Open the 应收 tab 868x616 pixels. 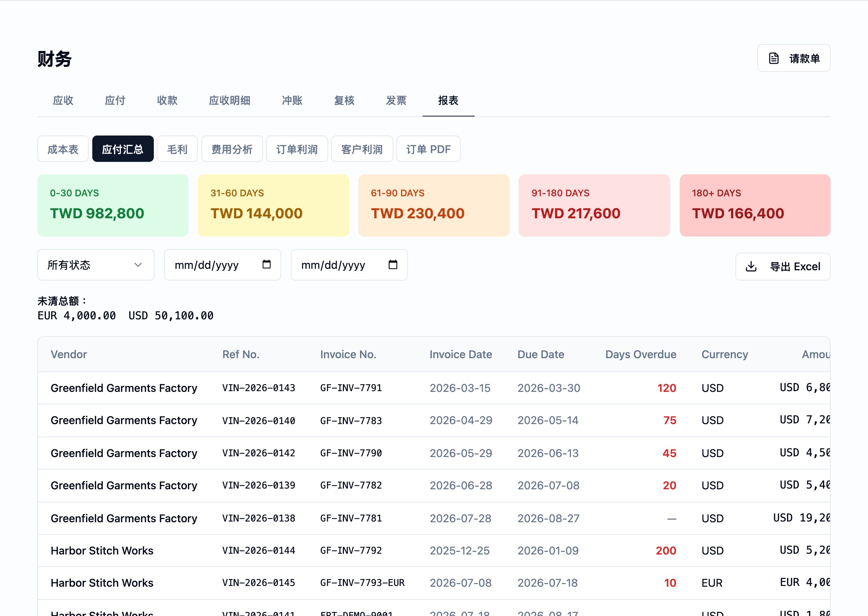[63, 100]
